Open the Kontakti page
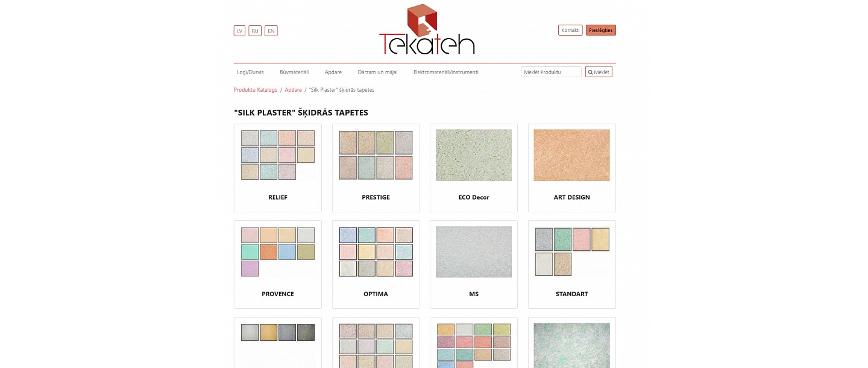868x368 pixels. [x=570, y=30]
